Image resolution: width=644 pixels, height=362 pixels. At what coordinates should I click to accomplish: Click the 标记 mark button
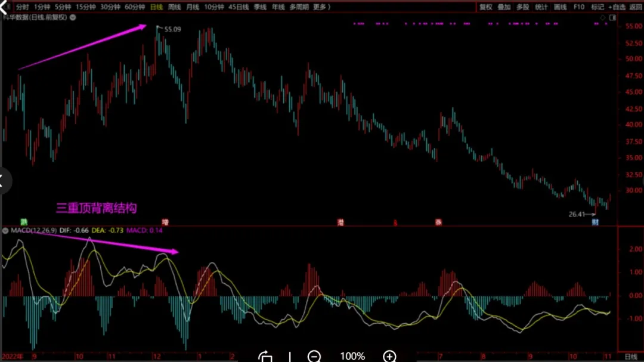click(597, 7)
